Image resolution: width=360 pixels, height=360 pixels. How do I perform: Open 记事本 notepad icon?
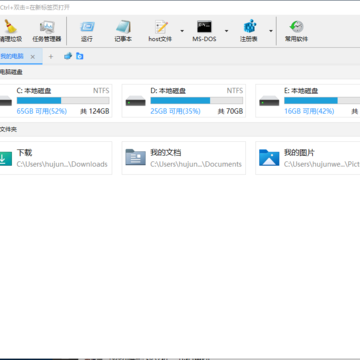click(x=123, y=31)
